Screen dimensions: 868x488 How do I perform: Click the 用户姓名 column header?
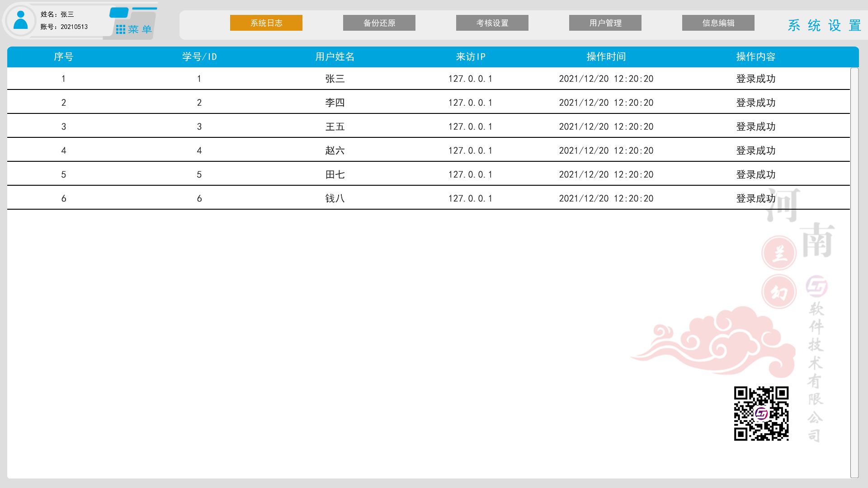pyautogui.click(x=335, y=57)
